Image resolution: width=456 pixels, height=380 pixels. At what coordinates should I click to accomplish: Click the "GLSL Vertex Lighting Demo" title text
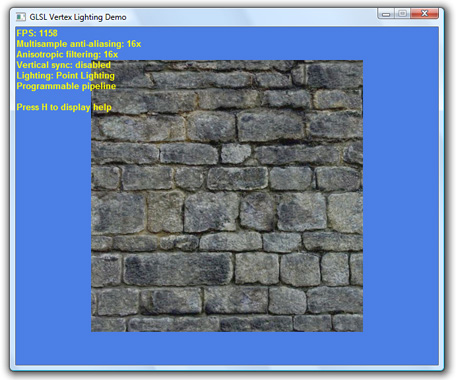[78, 17]
